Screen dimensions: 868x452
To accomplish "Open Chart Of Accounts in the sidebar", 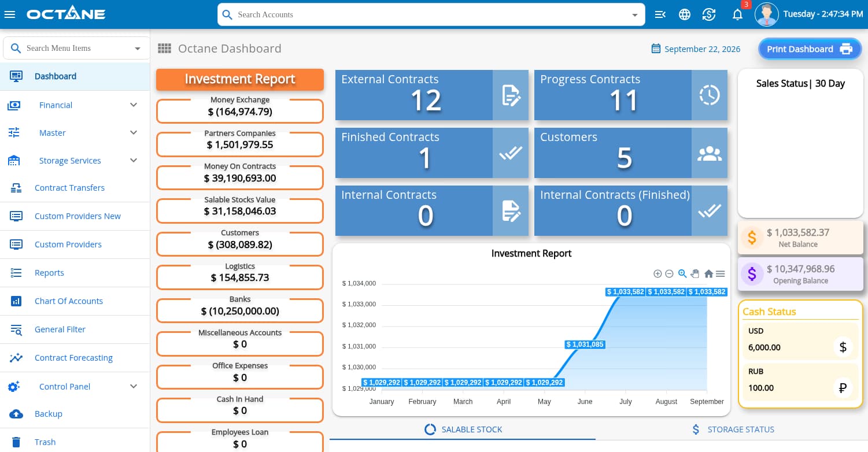I will (x=75, y=301).
